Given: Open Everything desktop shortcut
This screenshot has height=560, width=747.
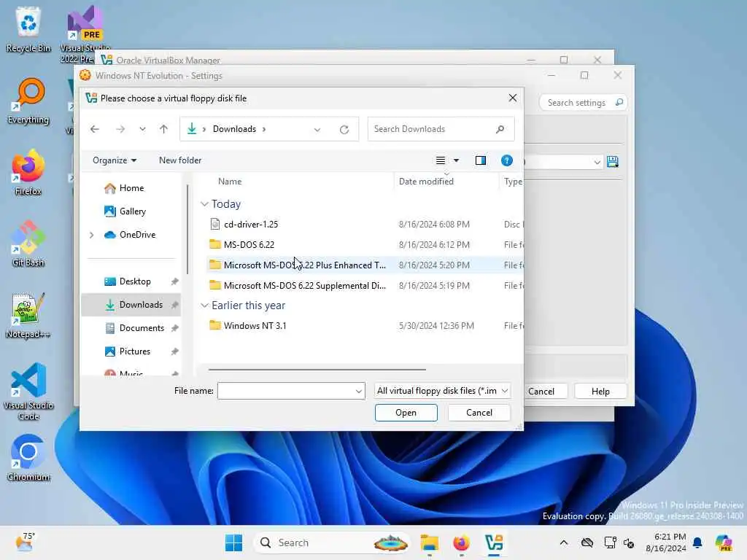Looking at the screenshot, I should click(x=28, y=101).
